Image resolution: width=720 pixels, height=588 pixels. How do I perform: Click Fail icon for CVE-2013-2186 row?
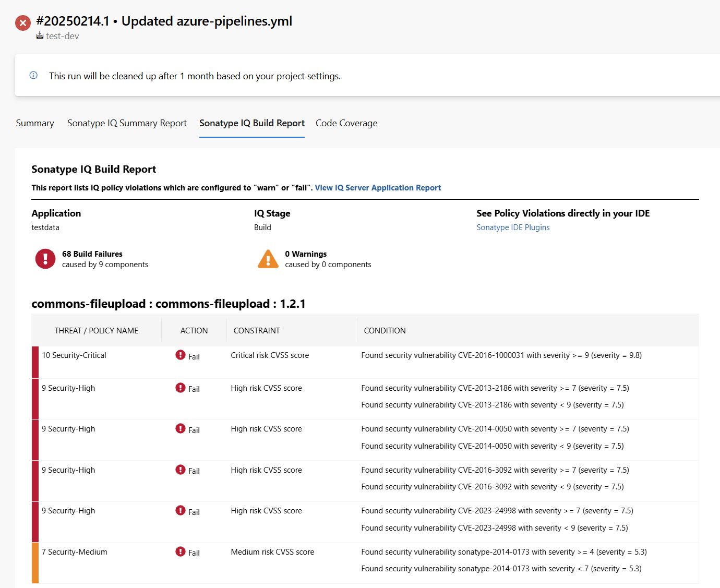(181, 388)
